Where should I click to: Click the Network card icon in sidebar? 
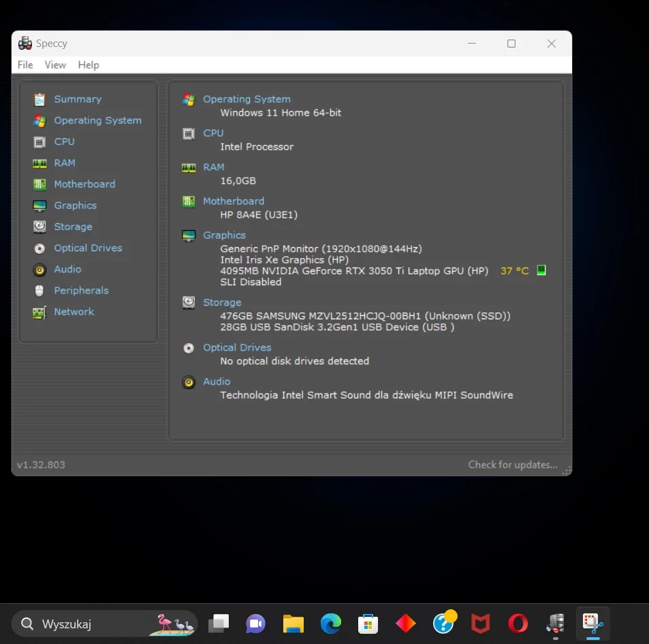[39, 312]
